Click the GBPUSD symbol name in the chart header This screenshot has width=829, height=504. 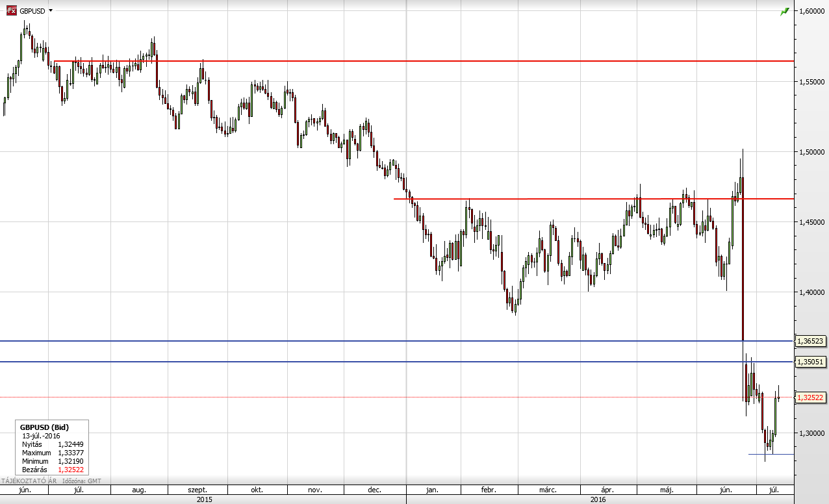point(32,11)
